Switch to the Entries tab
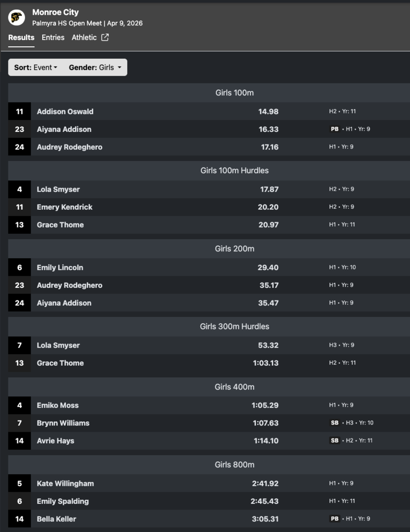Image resolution: width=410 pixels, height=532 pixels. pos(53,37)
